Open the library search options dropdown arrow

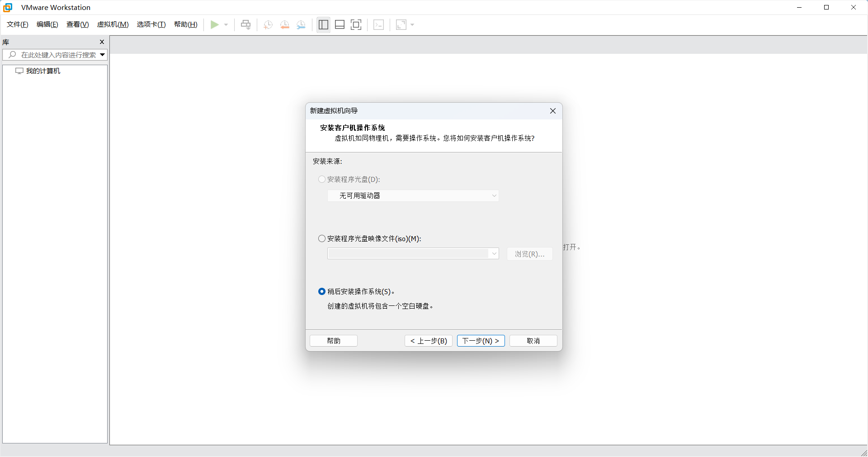pos(103,55)
